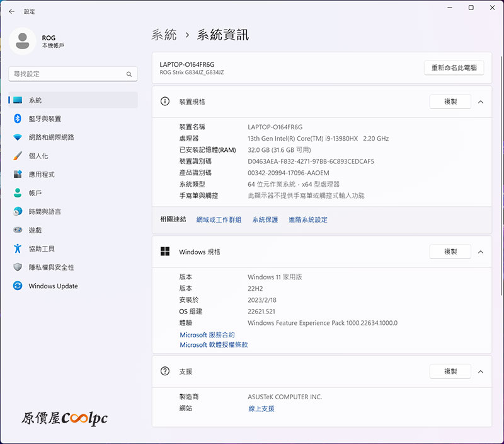The image size is (504, 444).
Task: Click the search magnifier icon
Action: 129,74
